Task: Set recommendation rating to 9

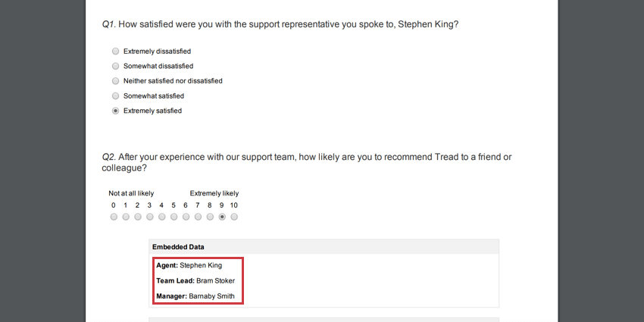Action: coord(222,217)
